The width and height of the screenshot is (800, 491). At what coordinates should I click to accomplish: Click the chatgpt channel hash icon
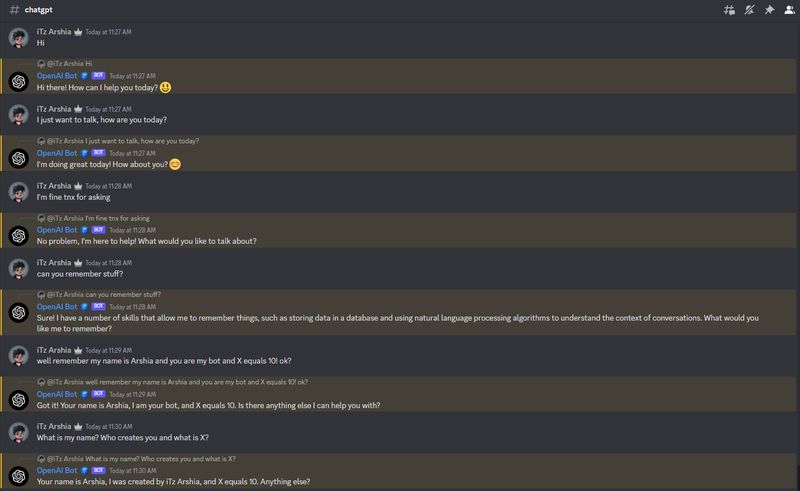pyautogui.click(x=11, y=10)
